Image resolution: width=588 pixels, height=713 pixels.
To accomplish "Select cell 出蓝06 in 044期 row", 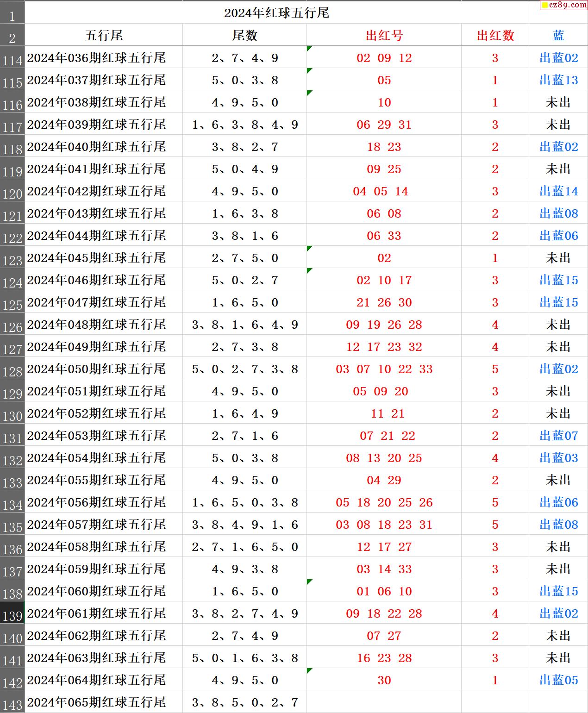I will pyautogui.click(x=558, y=235).
